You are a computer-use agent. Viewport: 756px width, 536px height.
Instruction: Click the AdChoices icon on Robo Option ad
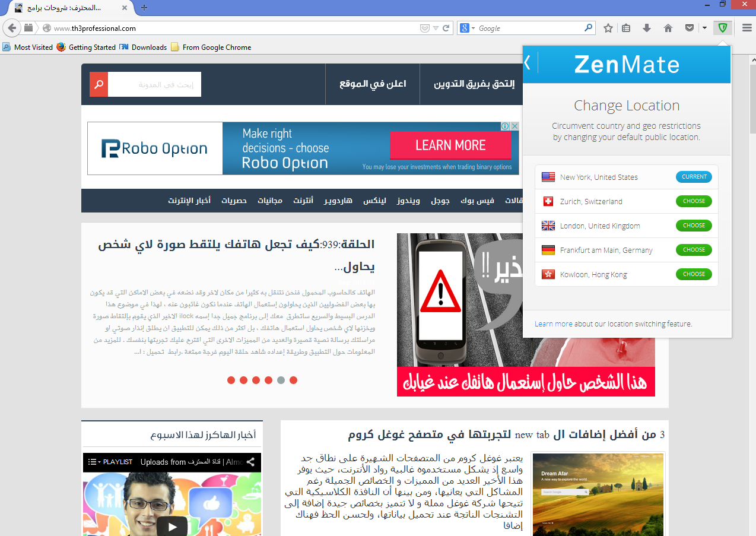pos(505,126)
